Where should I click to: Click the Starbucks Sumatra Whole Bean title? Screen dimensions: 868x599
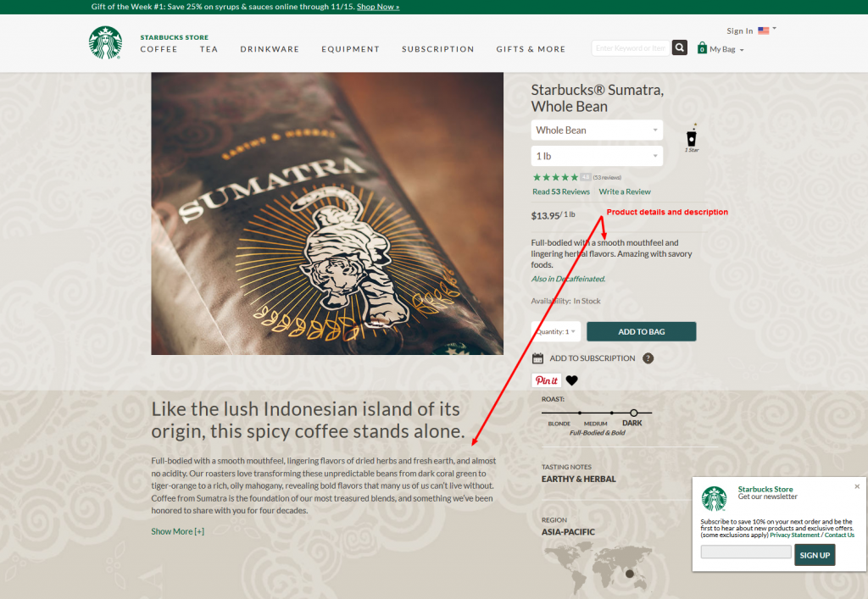point(598,98)
